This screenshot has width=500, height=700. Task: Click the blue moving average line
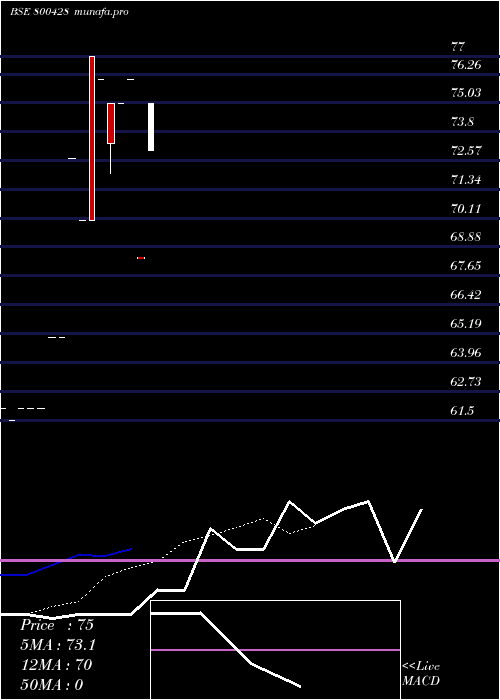(x=66, y=562)
